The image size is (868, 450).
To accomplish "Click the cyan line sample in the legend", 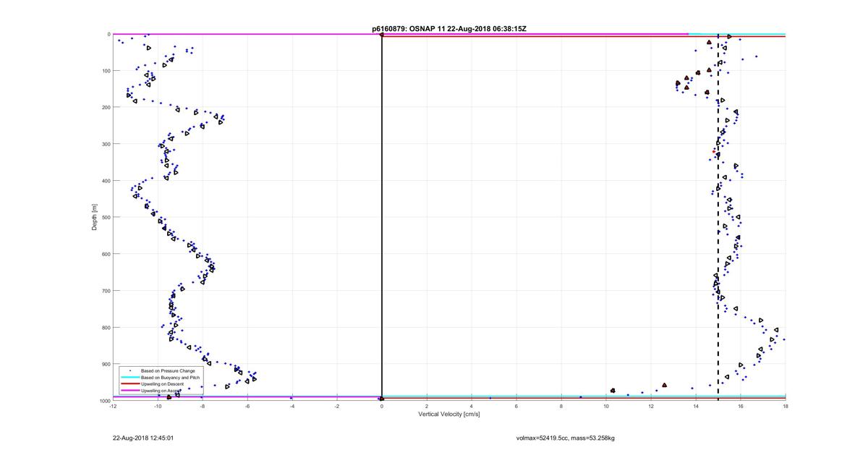I will 130,378.
